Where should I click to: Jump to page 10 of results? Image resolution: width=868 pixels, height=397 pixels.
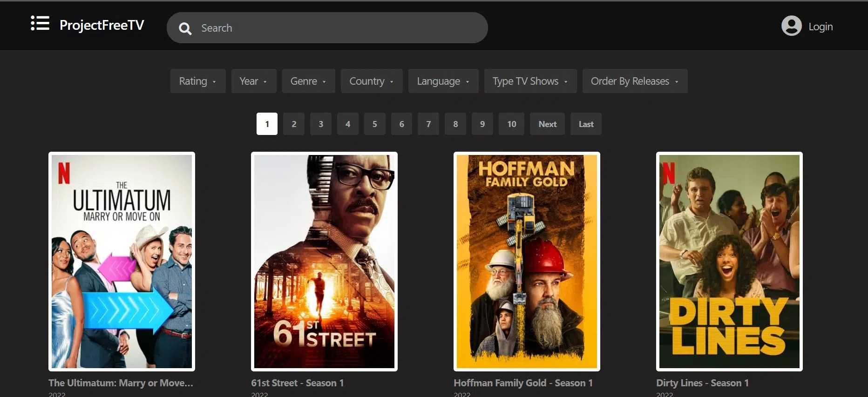click(511, 124)
